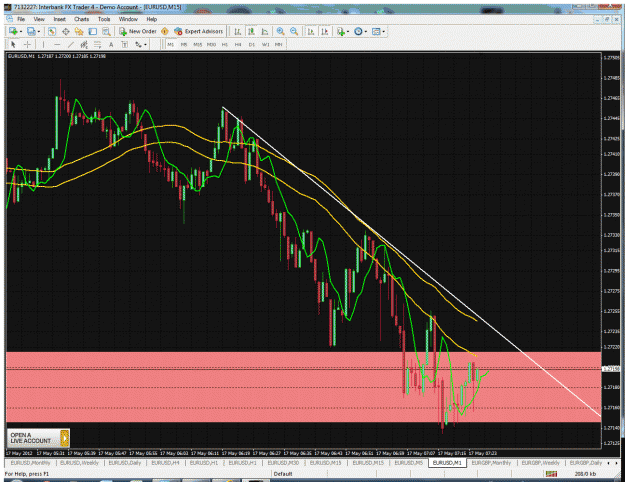Expand the Indicators dropdown arrow
Screen dimensions: 625x482
(348, 31)
